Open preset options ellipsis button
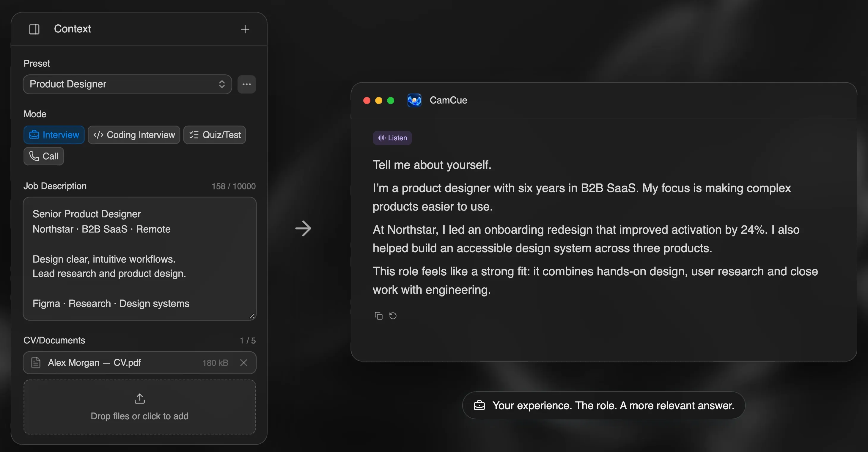Viewport: 868px width, 452px height. (247, 84)
